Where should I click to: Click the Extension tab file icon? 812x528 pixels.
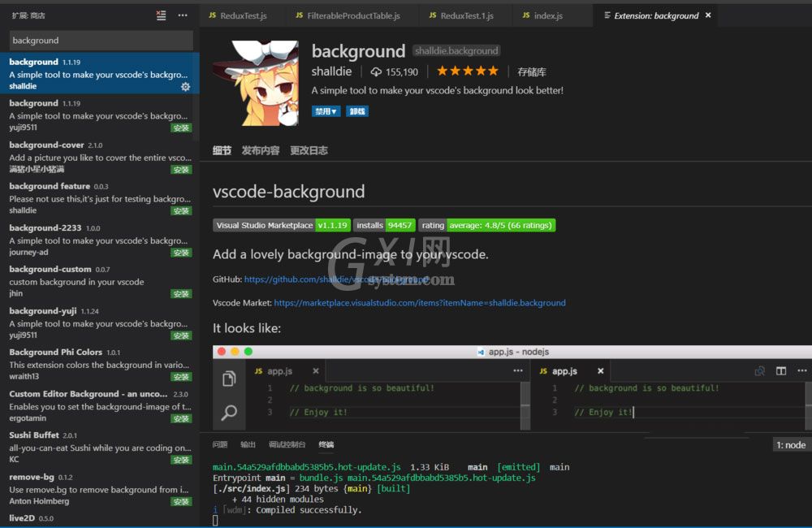pos(607,15)
